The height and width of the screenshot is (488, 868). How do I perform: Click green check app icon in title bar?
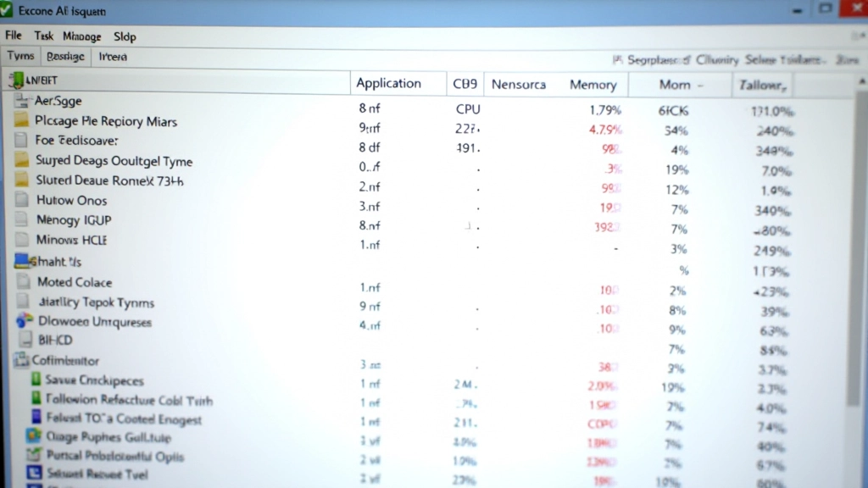click(x=6, y=9)
